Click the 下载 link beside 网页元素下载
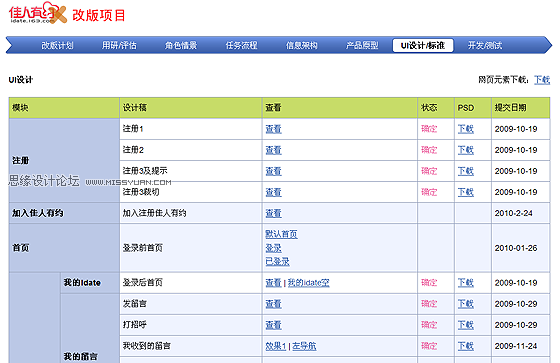Viewport: 560px width, 363px height. click(x=542, y=80)
